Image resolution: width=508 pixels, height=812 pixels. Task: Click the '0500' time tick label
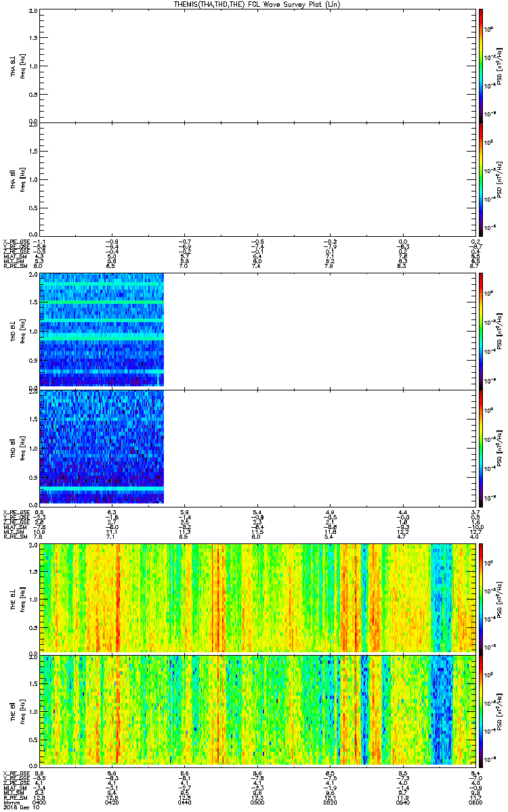click(x=257, y=801)
